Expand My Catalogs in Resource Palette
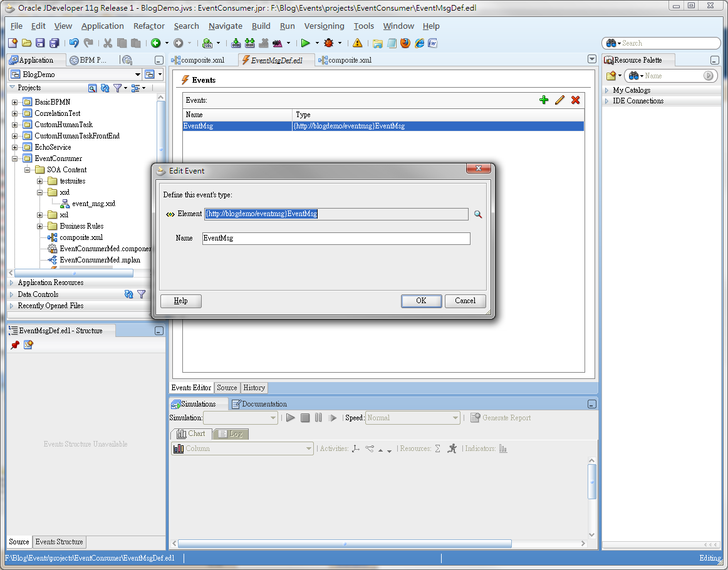Screen dimensions: 728x570 [x=607, y=90]
